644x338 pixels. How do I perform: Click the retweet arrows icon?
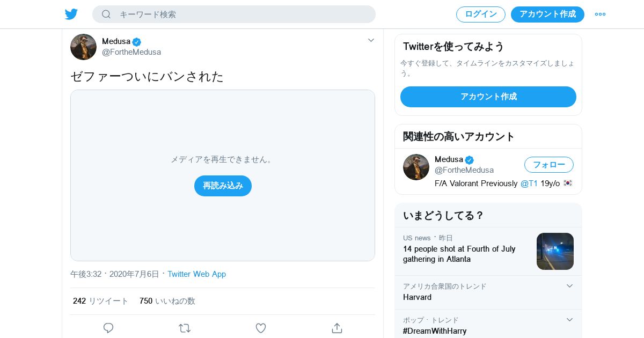point(185,328)
